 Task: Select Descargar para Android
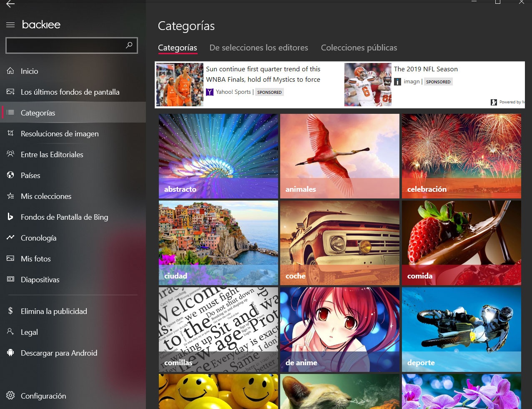73,353
